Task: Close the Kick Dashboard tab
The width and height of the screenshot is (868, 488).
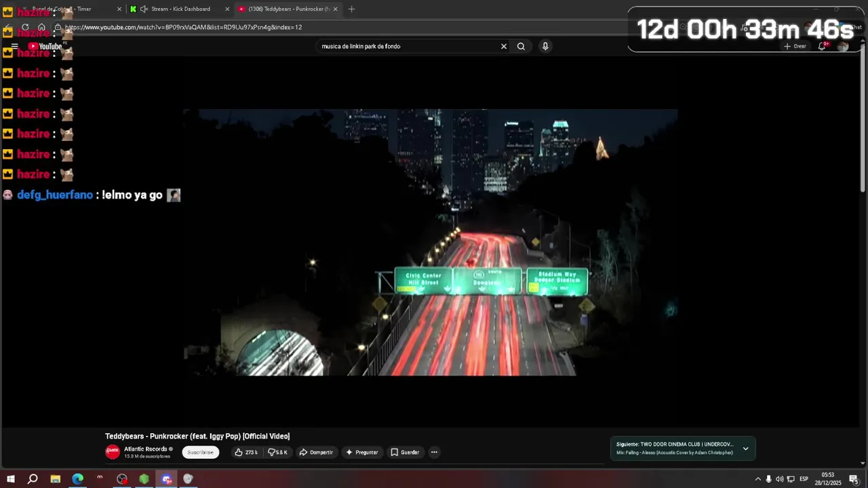Action: [x=227, y=9]
